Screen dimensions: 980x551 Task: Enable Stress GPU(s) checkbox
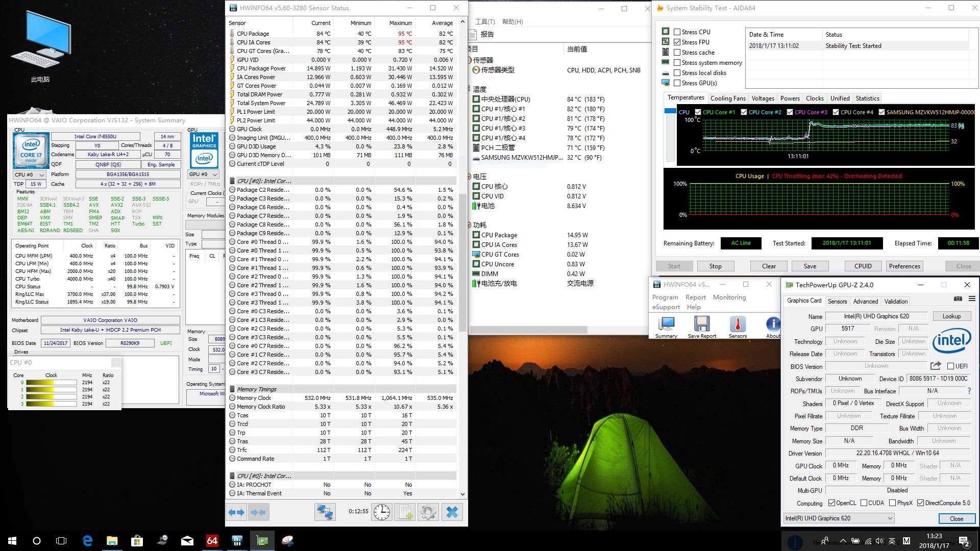click(x=677, y=83)
